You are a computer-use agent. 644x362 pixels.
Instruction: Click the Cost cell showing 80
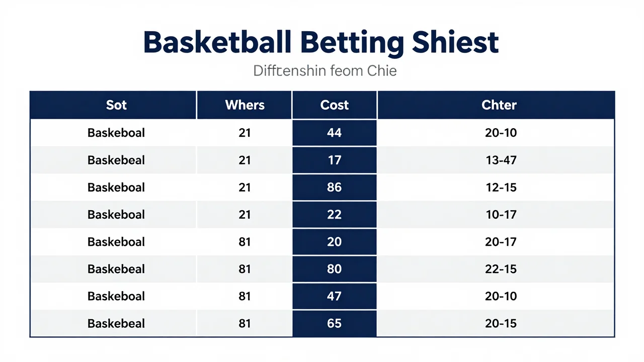tap(335, 269)
